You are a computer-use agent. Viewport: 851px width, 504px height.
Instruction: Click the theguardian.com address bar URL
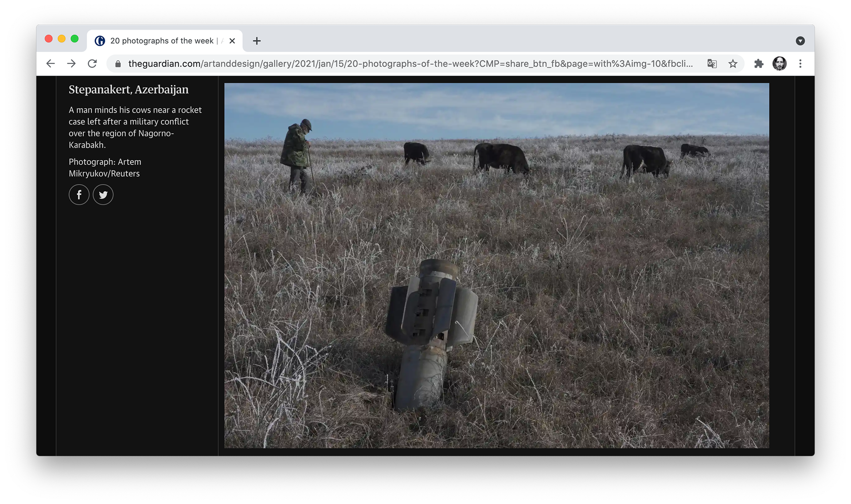[410, 63]
